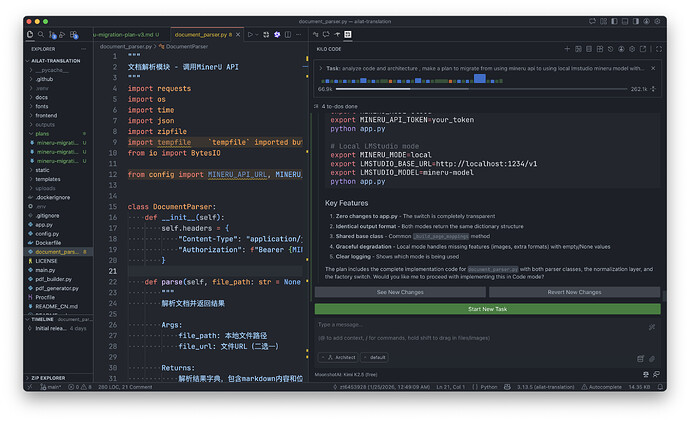Click the first icon in secondary sidebar tab row

pyautogui.click(x=316, y=34)
